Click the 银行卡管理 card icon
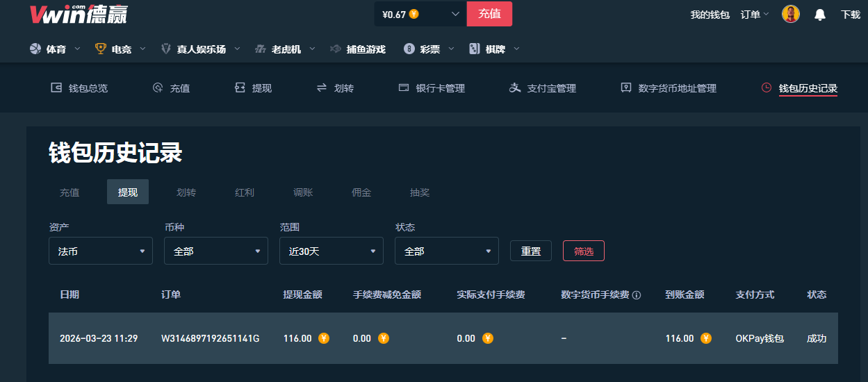 (404, 88)
